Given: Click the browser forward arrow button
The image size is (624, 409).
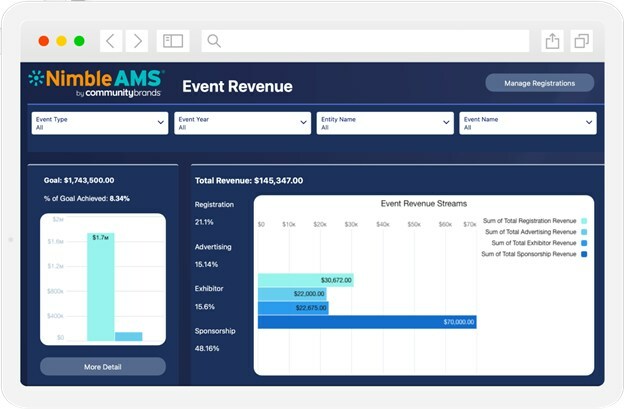Looking at the screenshot, I should [x=137, y=41].
